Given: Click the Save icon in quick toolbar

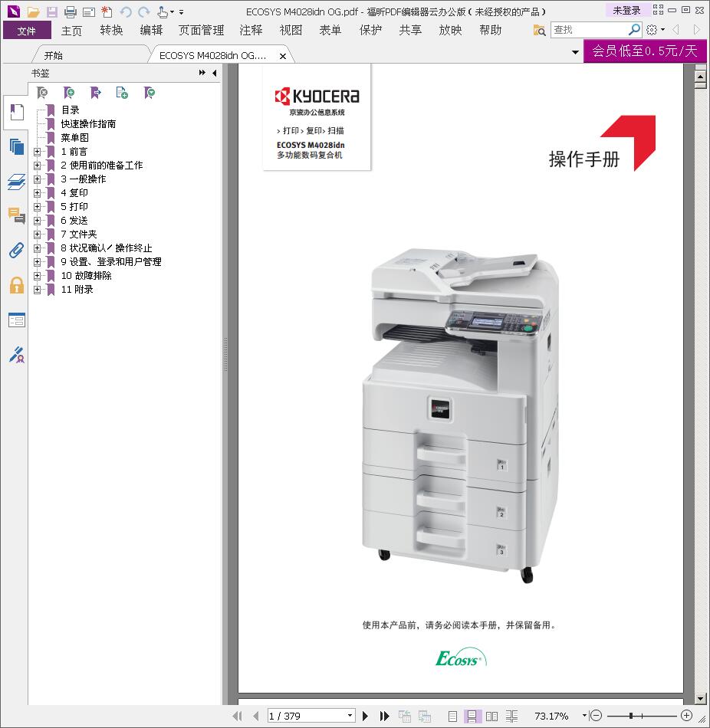Looking at the screenshot, I should [x=52, y=11].
